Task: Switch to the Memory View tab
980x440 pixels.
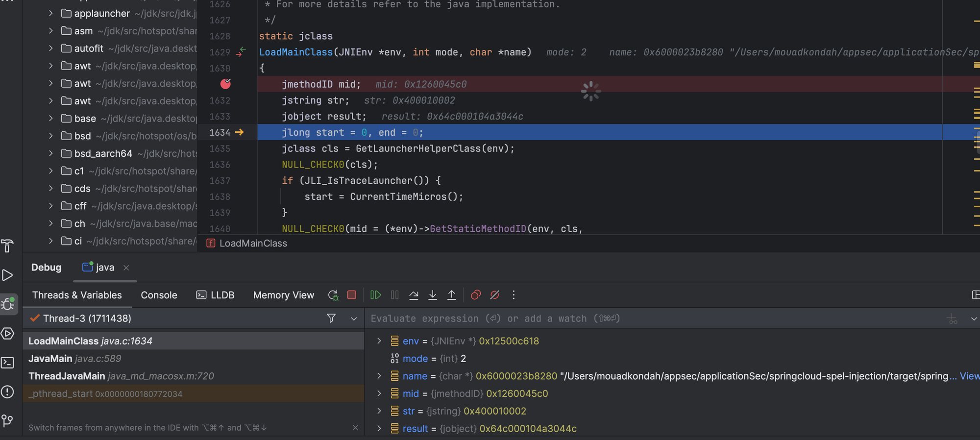Action: click(x=283, y=295)
